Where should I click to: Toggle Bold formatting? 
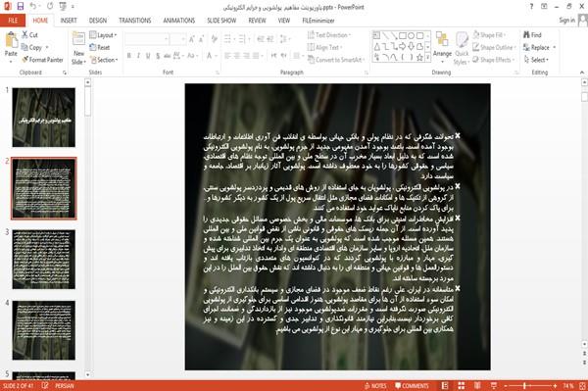pyautogui.click(x=129, y=56)
